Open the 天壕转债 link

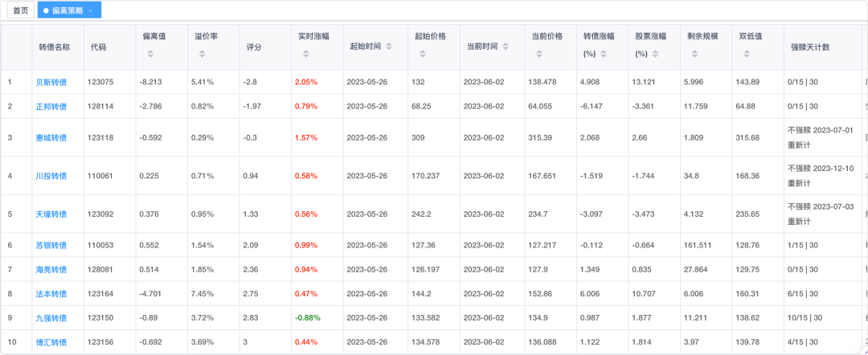(x=51, y=214)
